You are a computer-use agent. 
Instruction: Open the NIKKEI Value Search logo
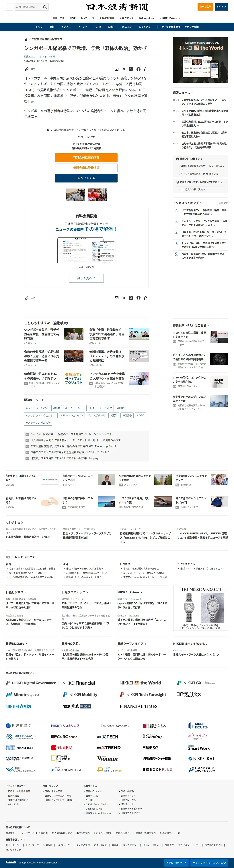click(21, 770)
